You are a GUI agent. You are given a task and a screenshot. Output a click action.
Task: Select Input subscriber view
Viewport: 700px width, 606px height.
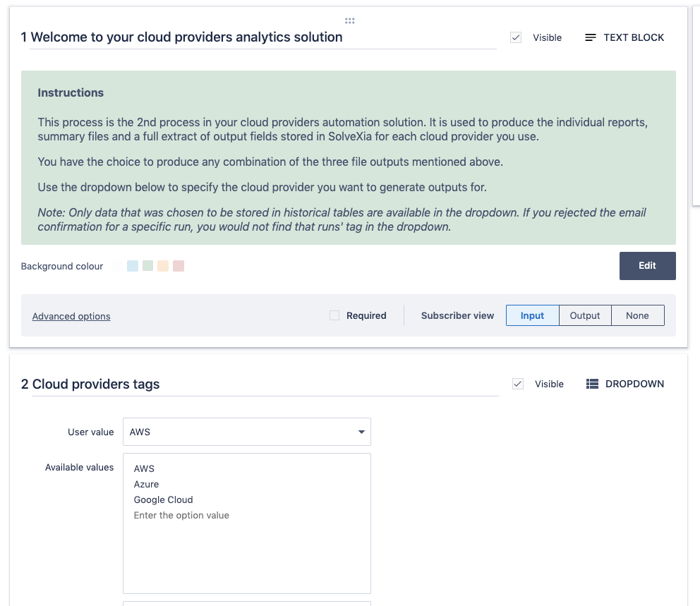coord(532,315)
